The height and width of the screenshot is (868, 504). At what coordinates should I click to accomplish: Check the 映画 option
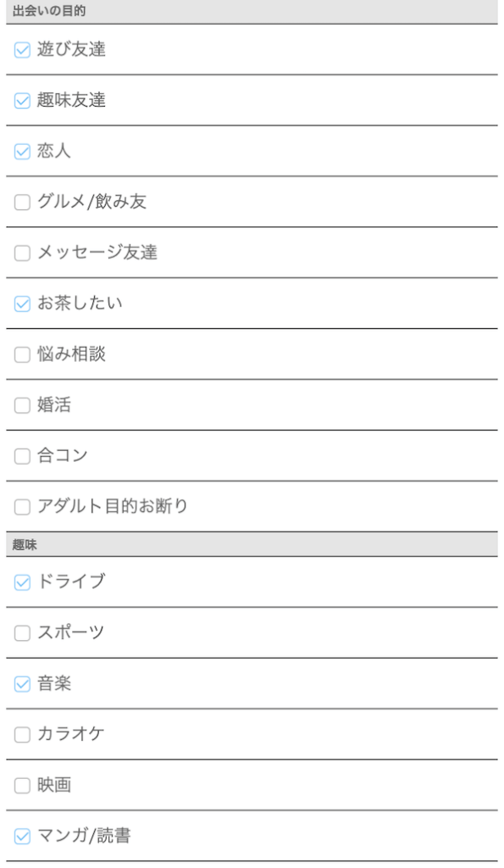(x=21, y=785)
